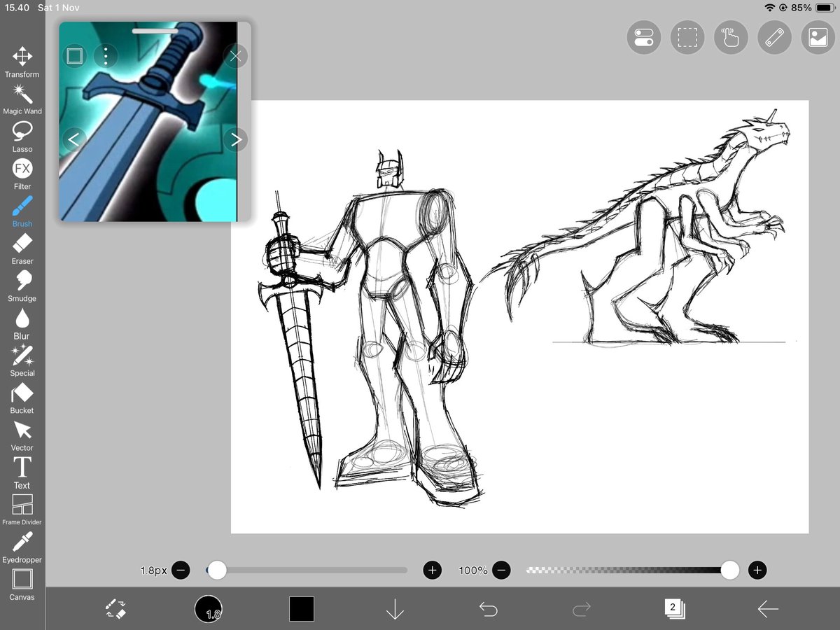This screenshot has height=630, width=840.
Task: Select the Smudge tool
Action: (x=22, y=286)
